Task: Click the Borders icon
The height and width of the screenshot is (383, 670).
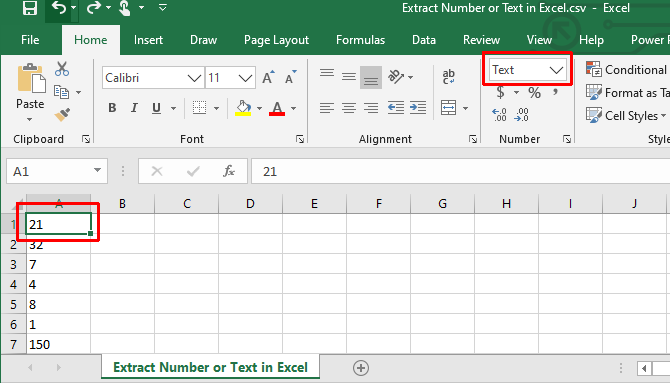Action: (200, 108)
